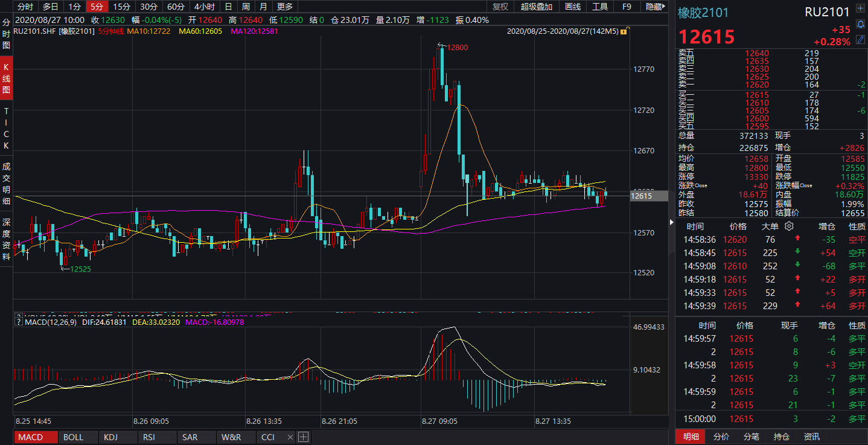Click the 12615 current price axis tag
Image resolution: width=868 pixels, height=445 pixels.
[649, 196]
